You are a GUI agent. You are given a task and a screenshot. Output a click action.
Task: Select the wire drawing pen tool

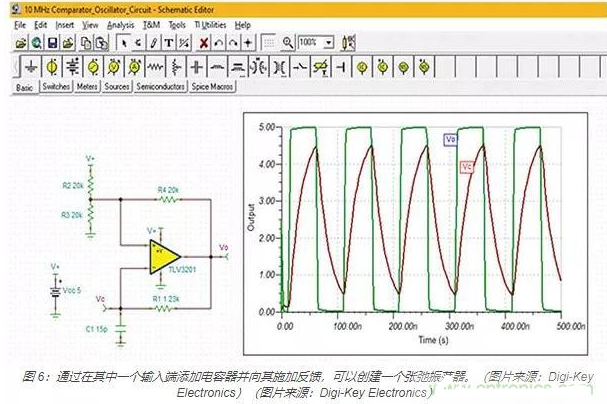(x=154, y=43)
